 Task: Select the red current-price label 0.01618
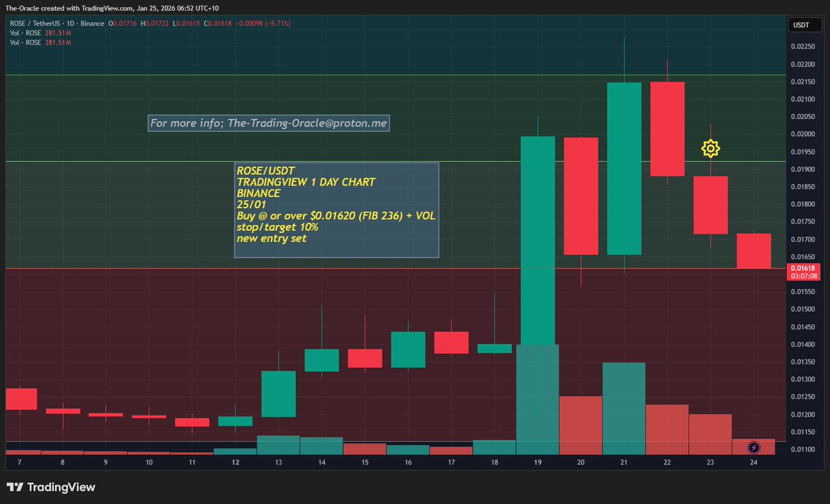(804, 268)
